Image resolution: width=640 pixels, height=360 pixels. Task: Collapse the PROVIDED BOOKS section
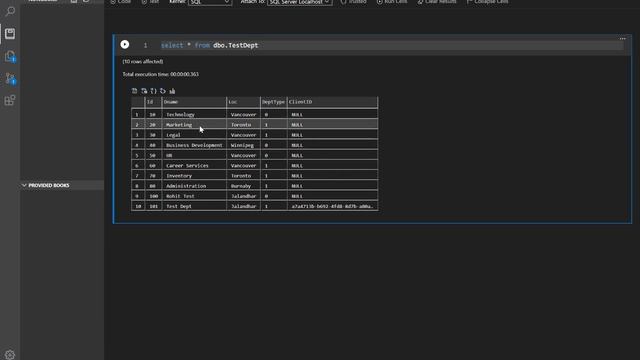point(62,185)
